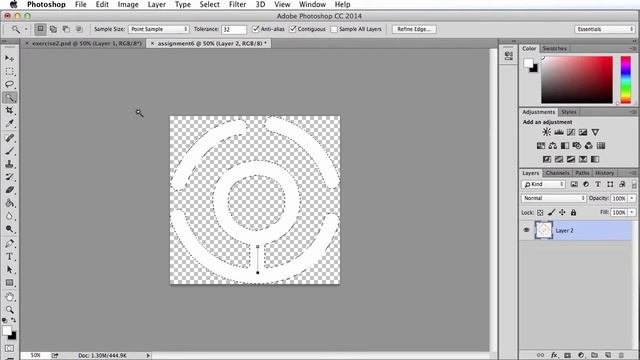Image resolution: width=640 pixels, height=360 pixels.
Task: Toggle pixel layer filter icon
Action: pos(574,184)
